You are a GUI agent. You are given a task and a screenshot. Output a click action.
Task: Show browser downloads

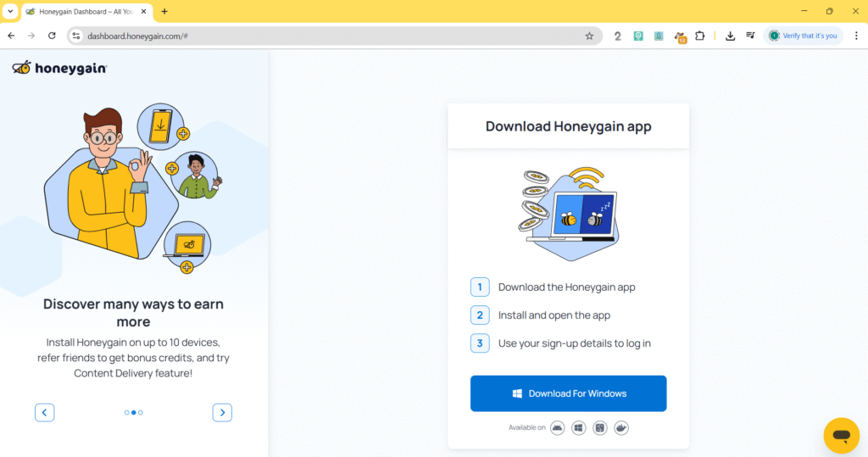(730, 36)
